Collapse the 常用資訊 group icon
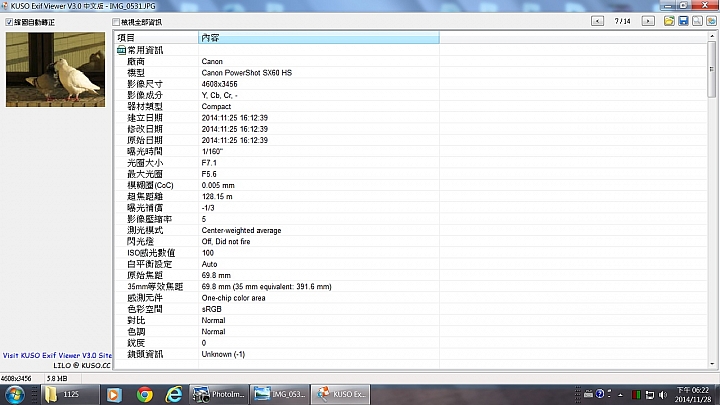 [x=121, y=50]
